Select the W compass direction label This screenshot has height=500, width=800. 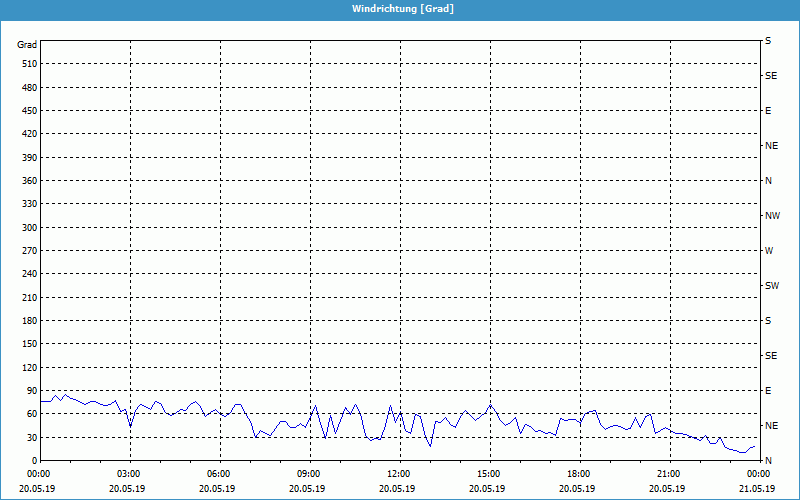(769, 251)
